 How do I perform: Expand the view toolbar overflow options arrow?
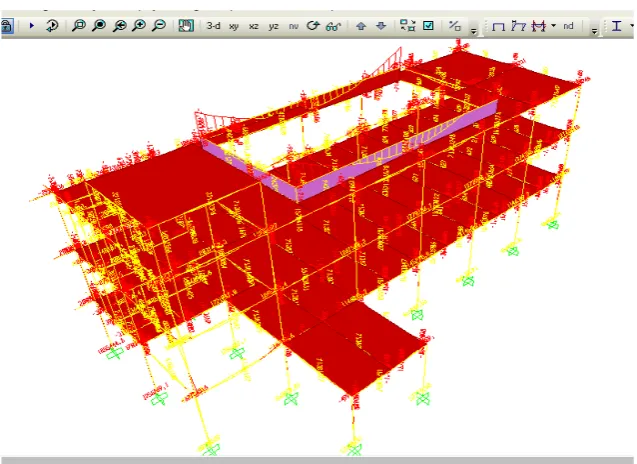474,30
